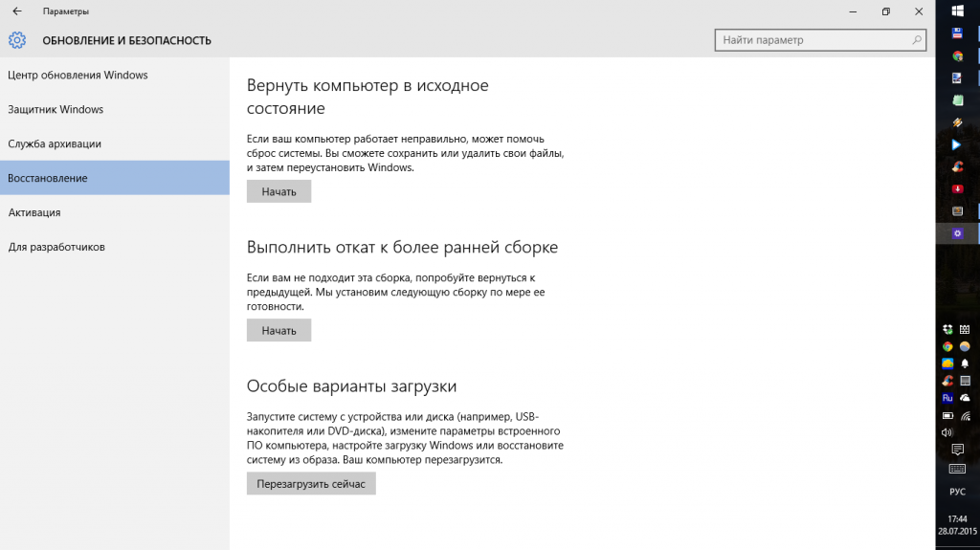This screenshot has height=550, width=980.
Task: Open the red download arrow taskbar app
Action: (x=957, y=188)
